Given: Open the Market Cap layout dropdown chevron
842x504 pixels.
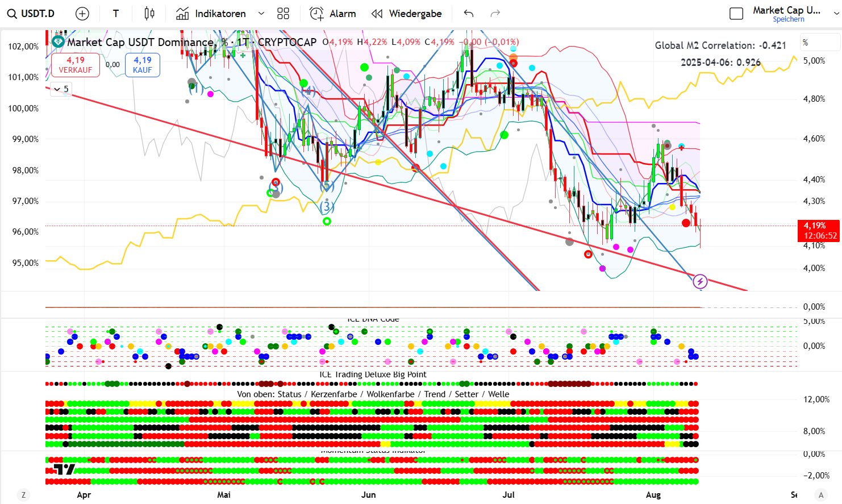Looking at the screenshot, I should click(836, 14).
